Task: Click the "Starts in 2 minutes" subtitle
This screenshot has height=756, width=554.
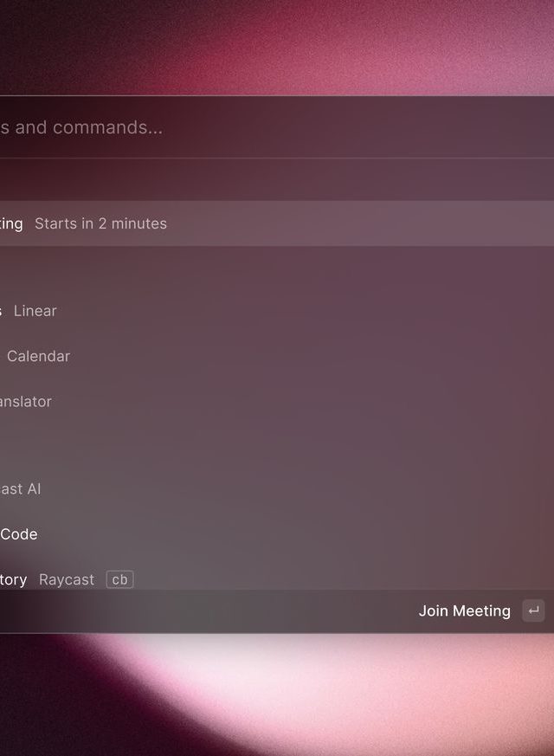Action: 100,223
